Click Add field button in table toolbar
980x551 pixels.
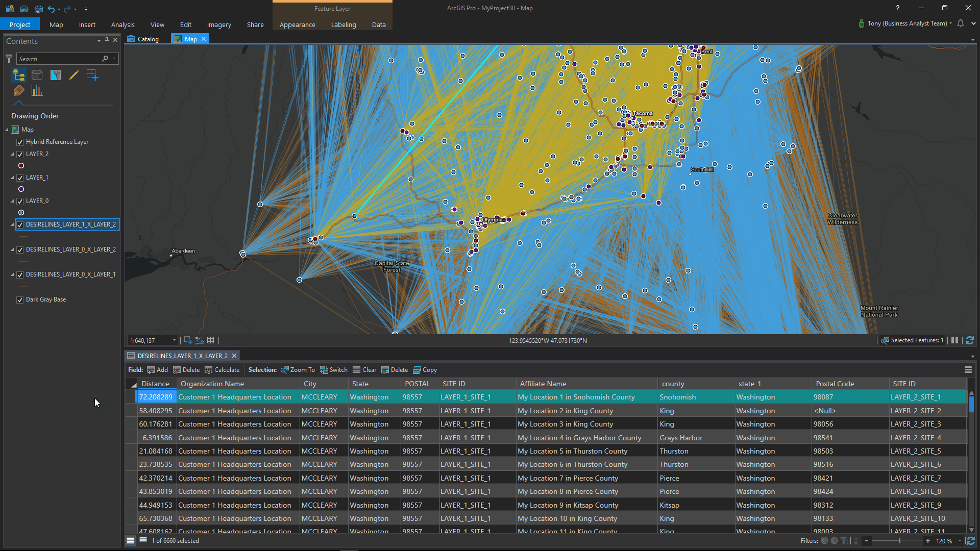157,370
